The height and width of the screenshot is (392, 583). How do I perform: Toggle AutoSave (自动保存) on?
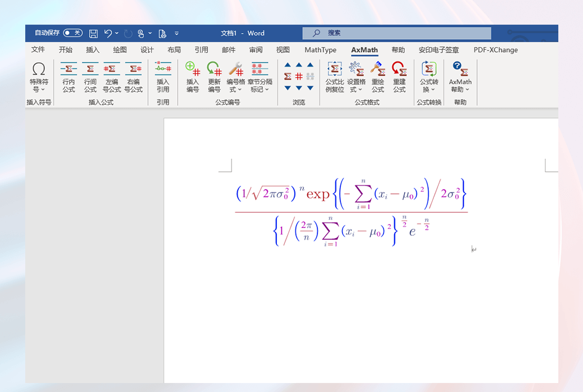(x=71, y=33)
